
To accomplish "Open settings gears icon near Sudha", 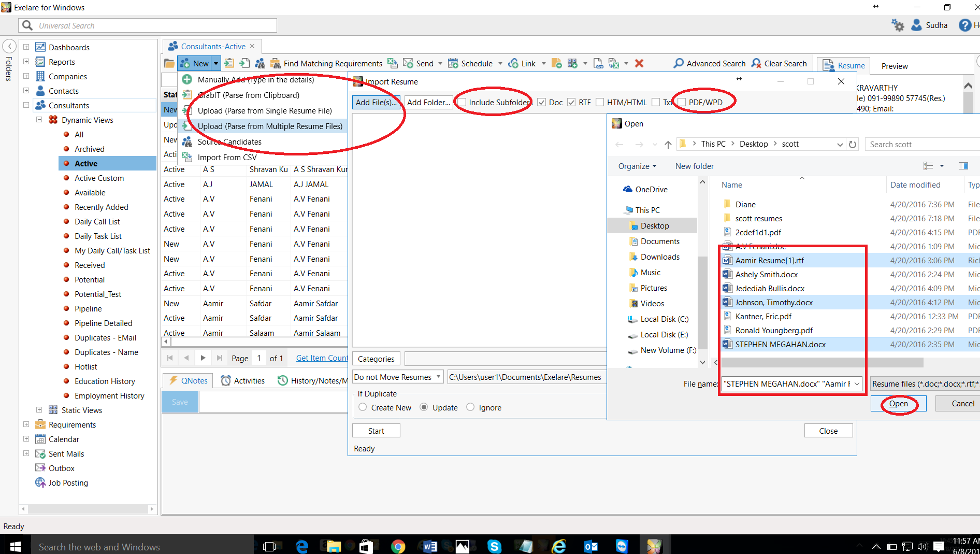I will coord(898,25).
